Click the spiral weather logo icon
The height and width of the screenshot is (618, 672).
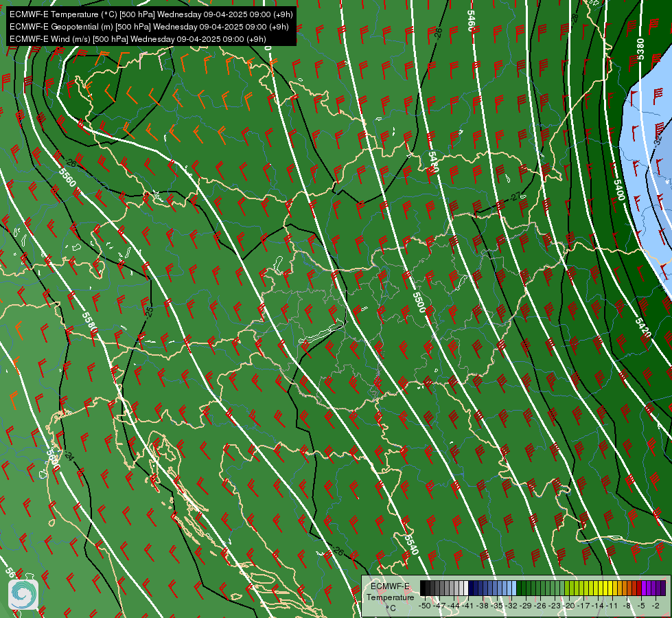tap(23, 595)
